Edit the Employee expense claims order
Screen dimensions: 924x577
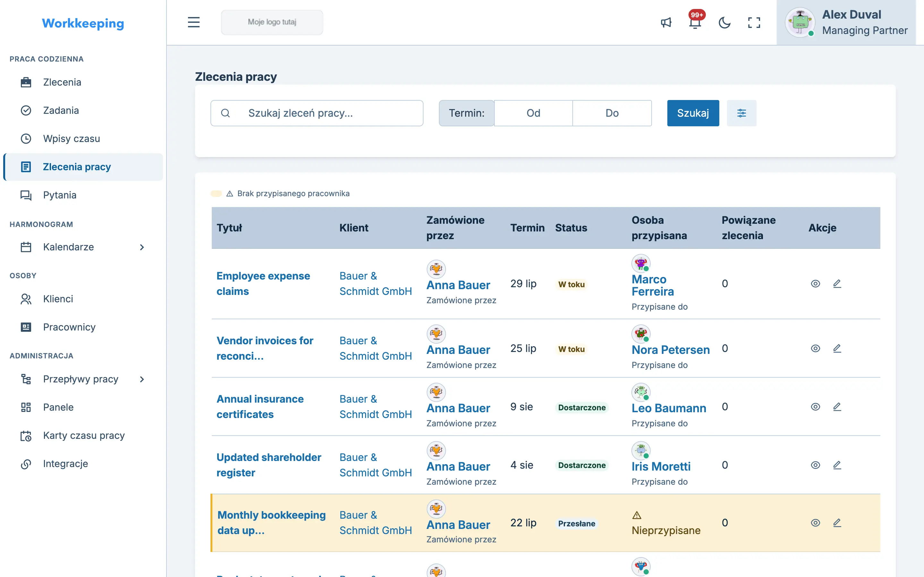tap(837, 284)
